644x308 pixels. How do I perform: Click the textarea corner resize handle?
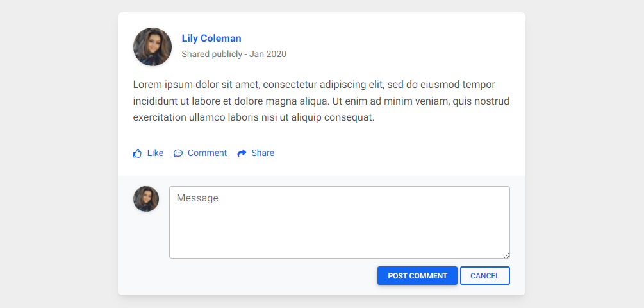507,255
